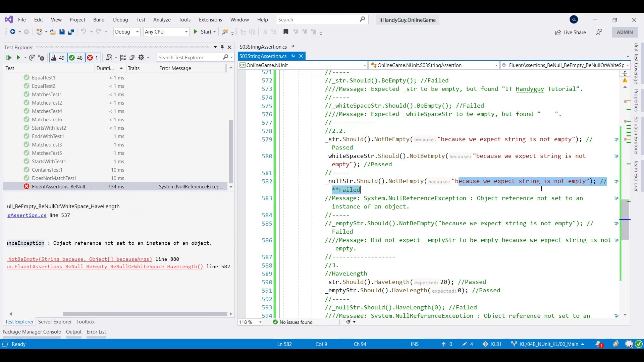Open Test Explorer settings gear
Image resolution: width=644 pixels, height=362 pixels.
tap(141, 57)
